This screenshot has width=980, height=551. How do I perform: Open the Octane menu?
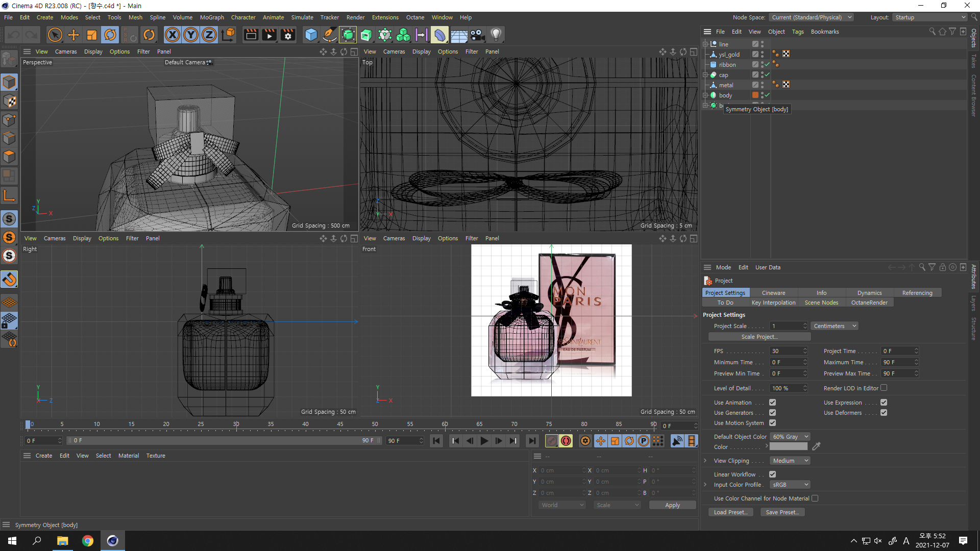click(x=415, y=17)
